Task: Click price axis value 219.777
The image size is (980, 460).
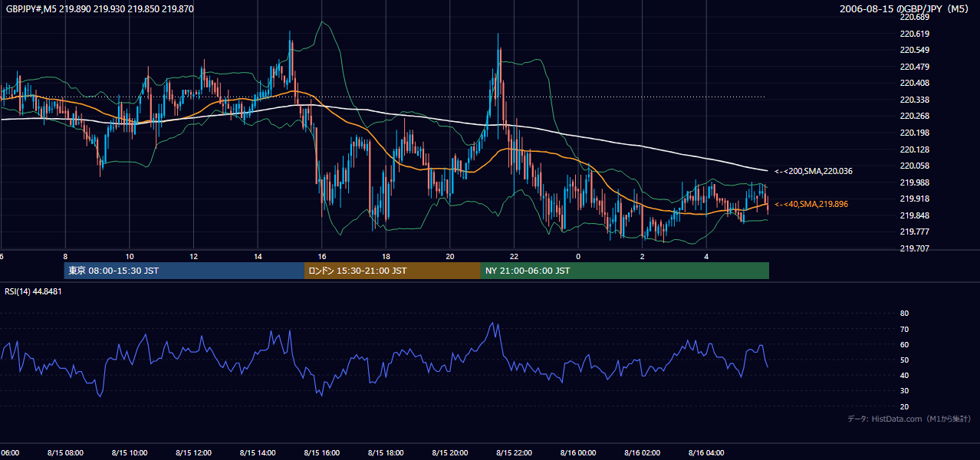Action: pos(914,232)
